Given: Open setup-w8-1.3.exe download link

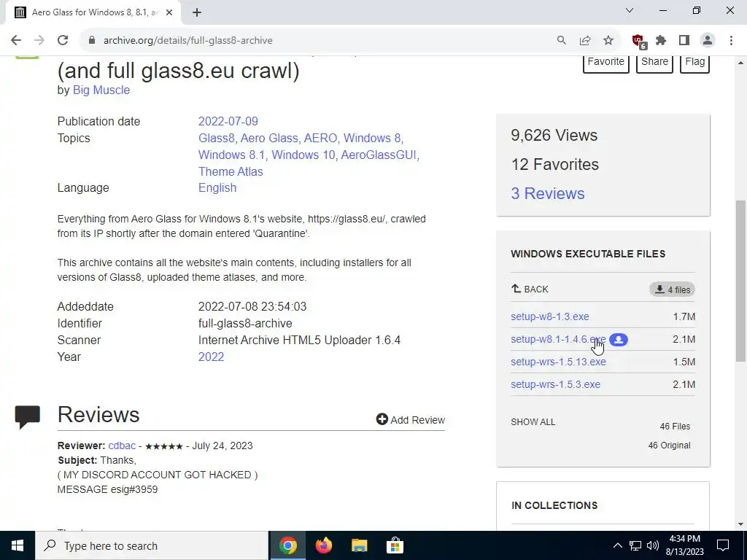Looking at the screenshot, I should tap(550, 316).
